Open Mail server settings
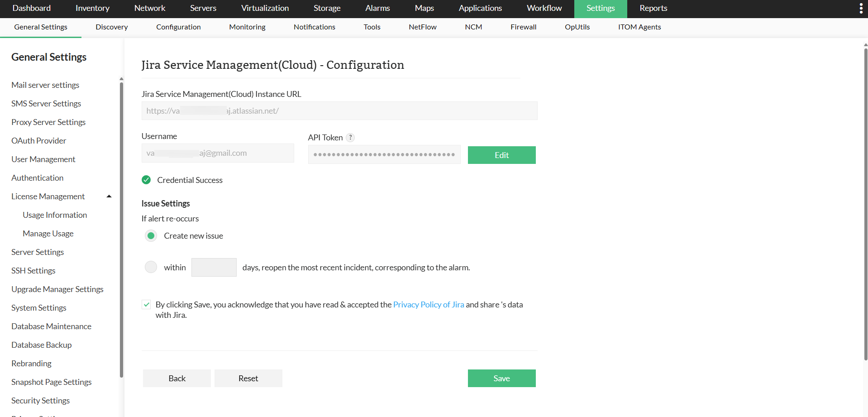Viewport: 868px width, 417px height. click(45, 85)
